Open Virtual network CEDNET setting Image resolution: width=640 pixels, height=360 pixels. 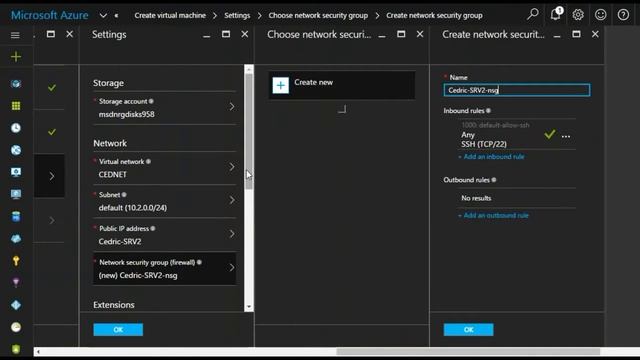[165, 168]
